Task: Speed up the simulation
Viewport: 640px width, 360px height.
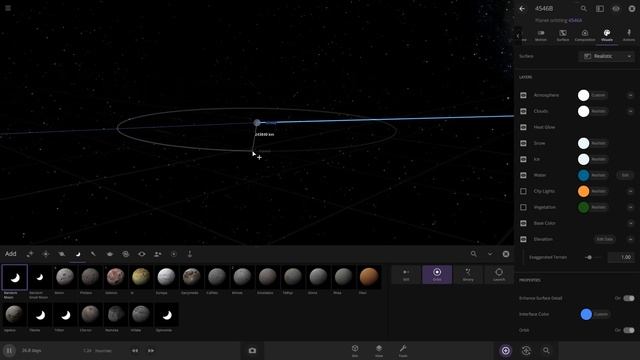Action: 151,351
